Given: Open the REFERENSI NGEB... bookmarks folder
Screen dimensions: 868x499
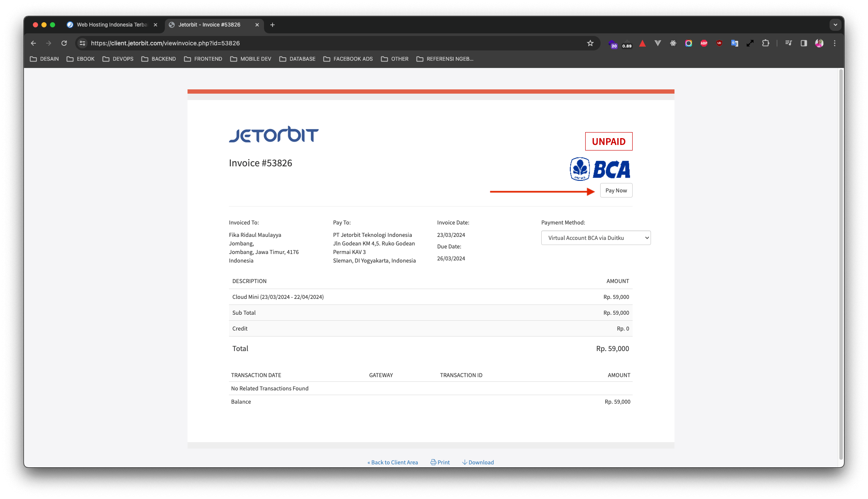Looking at the screenshot, I should tap(445, 59).
